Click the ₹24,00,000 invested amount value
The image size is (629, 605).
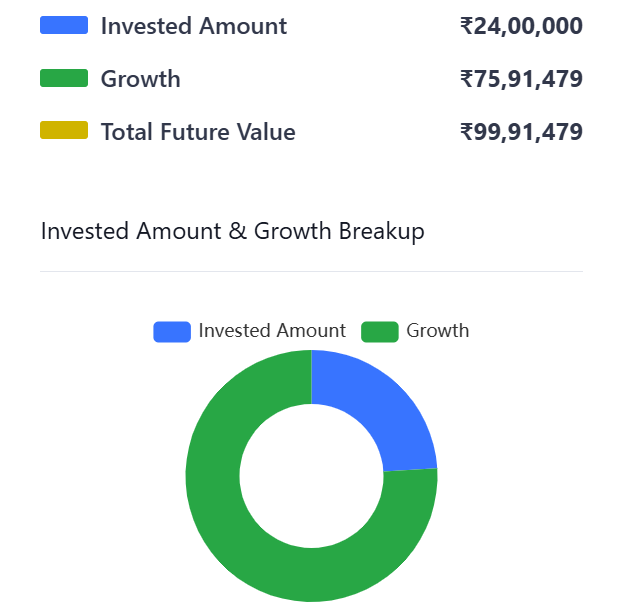tap(521, 26)
